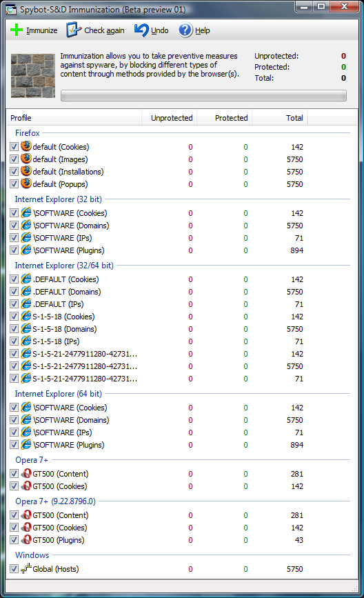Disable the Global (Hosts) checkbox
Screen dimensions: 364x598
pyautogui.click(x=14, y=568)
